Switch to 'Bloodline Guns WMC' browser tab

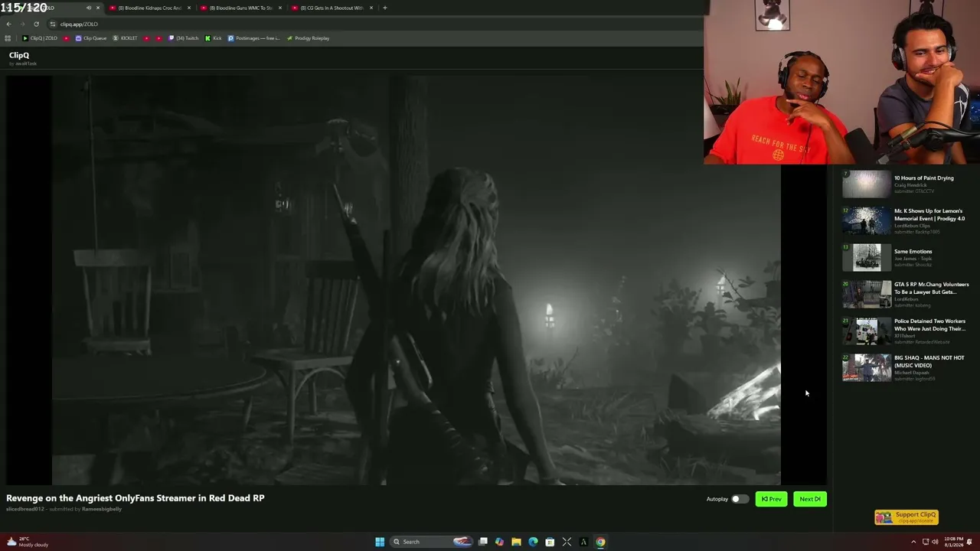pyautogui.click(x=240, y=8)
